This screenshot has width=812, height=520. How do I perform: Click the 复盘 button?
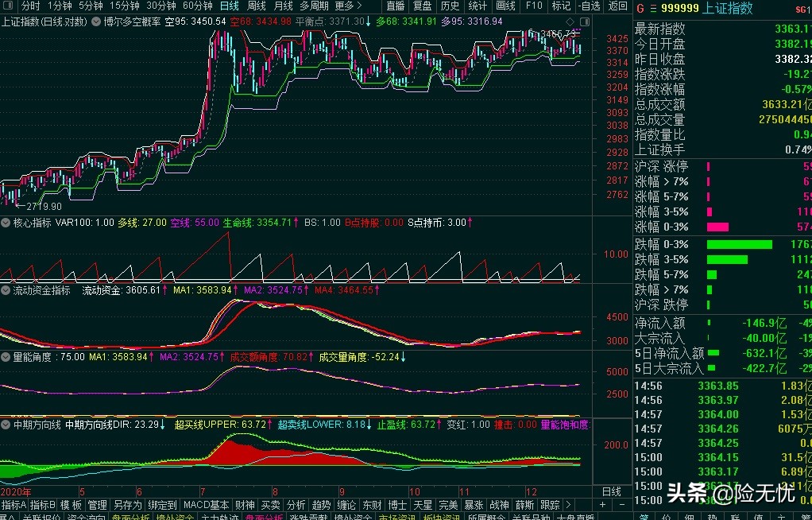[423, 6]
